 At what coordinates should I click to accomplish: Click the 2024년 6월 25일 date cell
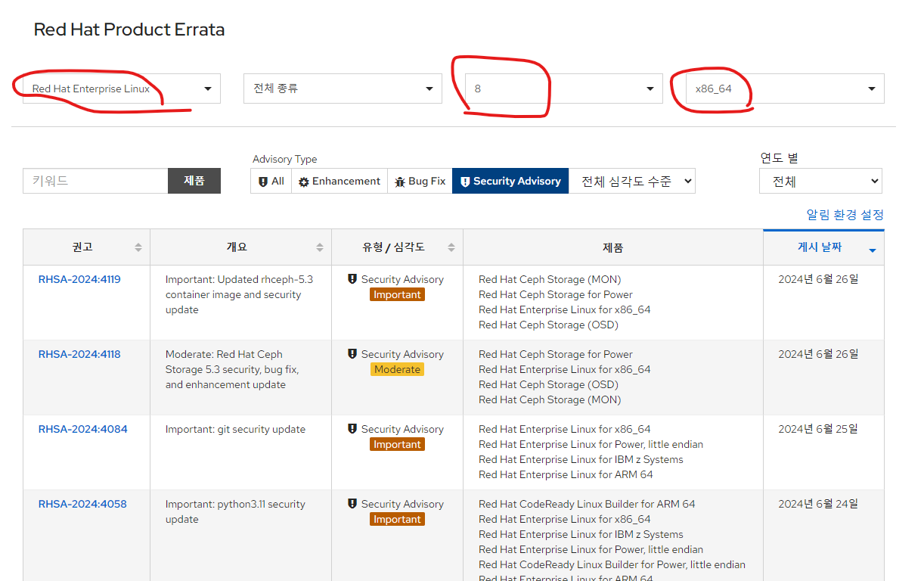818,429
